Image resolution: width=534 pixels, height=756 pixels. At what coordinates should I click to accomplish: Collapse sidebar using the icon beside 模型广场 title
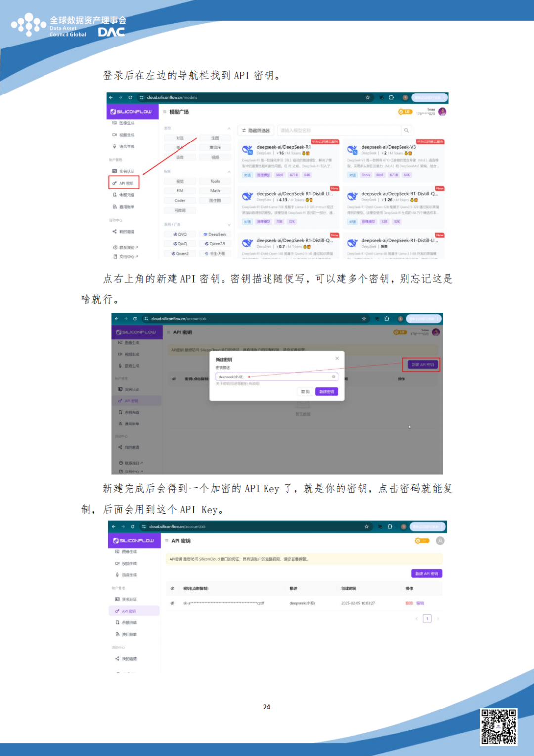(x=165, y=112)
